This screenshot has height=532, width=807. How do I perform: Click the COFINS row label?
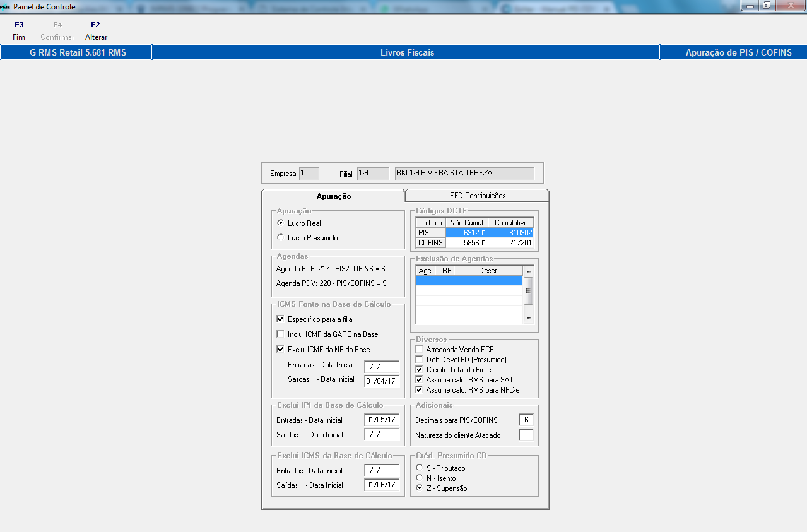431,243
